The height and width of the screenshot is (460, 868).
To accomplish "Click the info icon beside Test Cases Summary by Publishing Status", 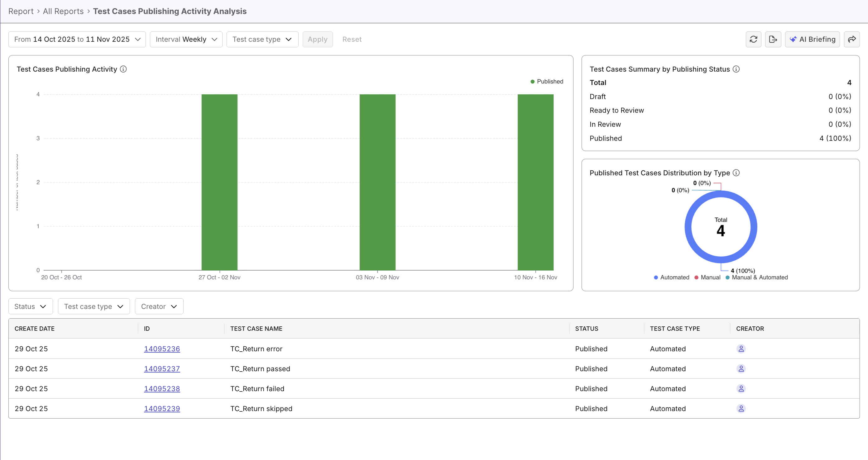I will [736, 69].
